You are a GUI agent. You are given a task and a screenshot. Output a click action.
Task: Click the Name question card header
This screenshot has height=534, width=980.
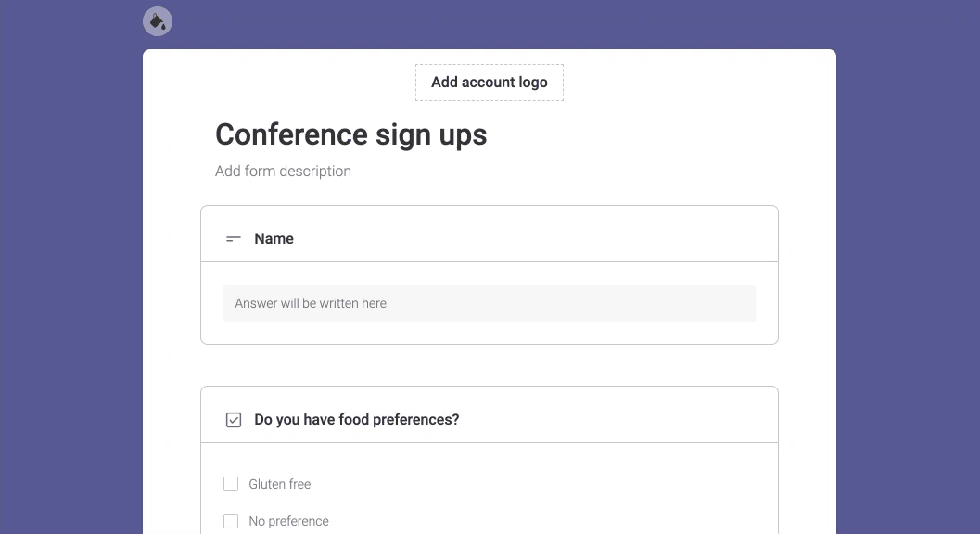click(490, 234)
